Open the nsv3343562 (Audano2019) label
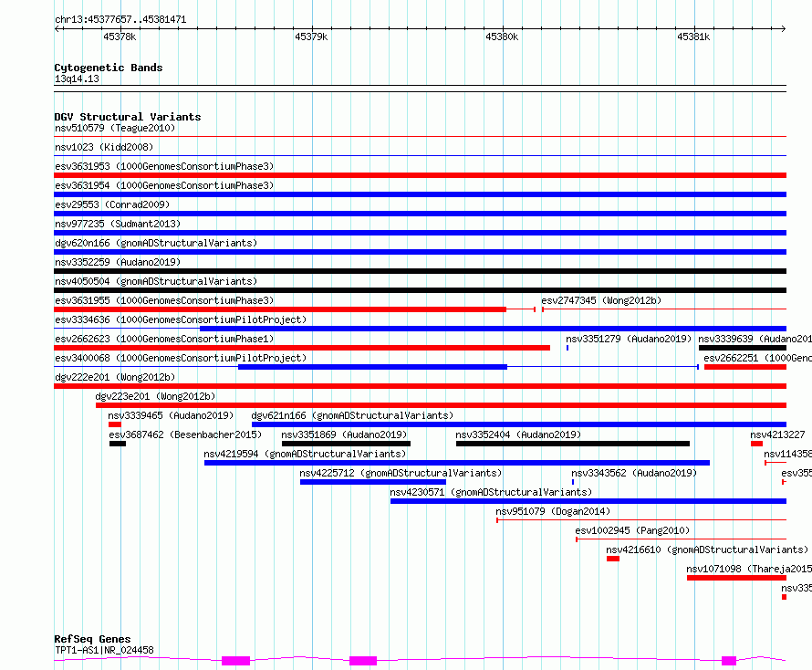This screenshot has width=812, height=670. [x=634, y=473]
